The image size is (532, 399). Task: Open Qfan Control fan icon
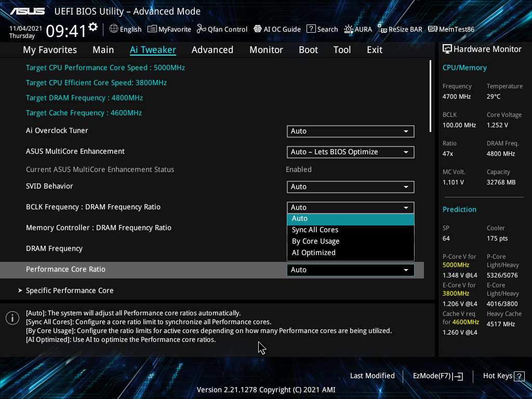point(202,29)
